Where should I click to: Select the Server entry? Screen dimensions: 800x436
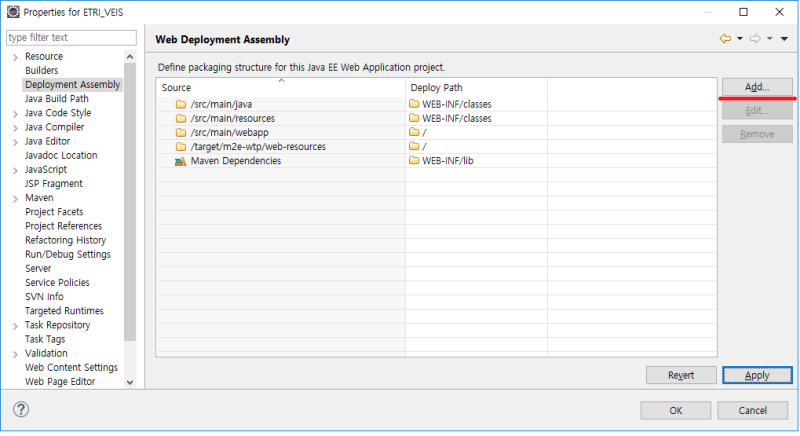tap(38, 268)
